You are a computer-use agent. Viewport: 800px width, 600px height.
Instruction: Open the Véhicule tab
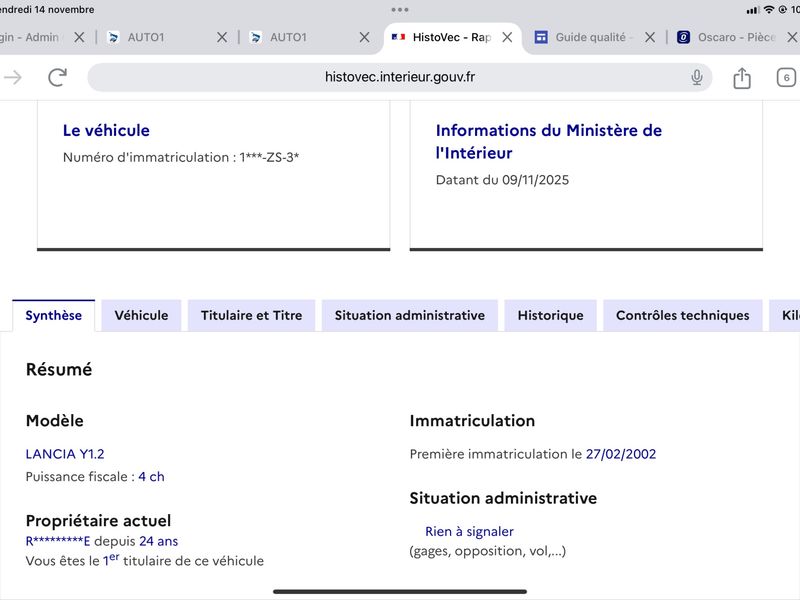point(141,315)
